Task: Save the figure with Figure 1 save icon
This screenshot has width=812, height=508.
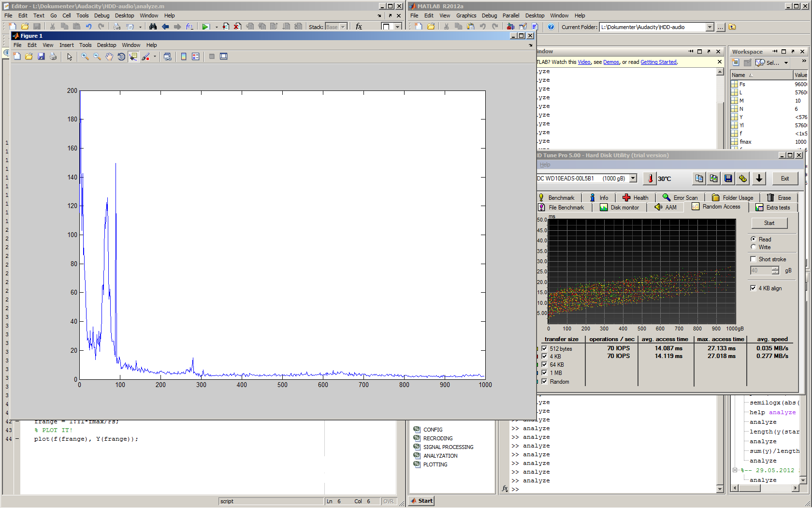Action: (x=41, y=57)
